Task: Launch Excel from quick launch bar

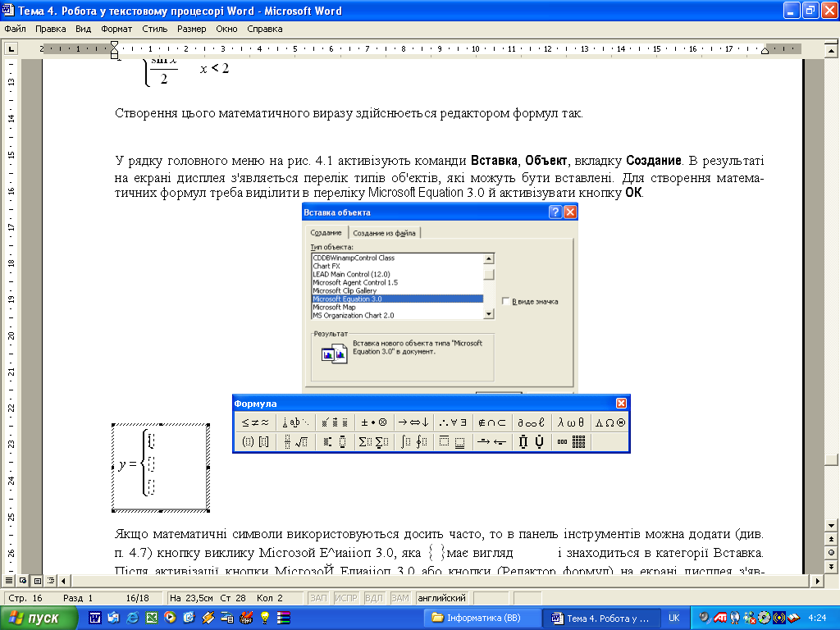Action: coord(152,619)
